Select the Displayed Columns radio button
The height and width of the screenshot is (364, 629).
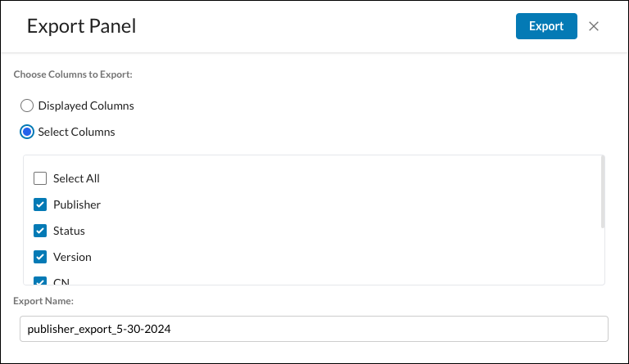[27, 106]
